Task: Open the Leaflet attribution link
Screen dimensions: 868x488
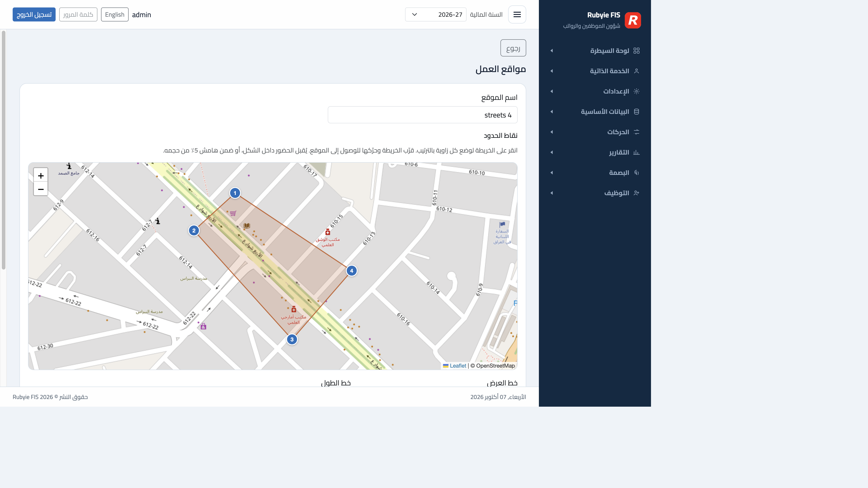Action: 458,366
